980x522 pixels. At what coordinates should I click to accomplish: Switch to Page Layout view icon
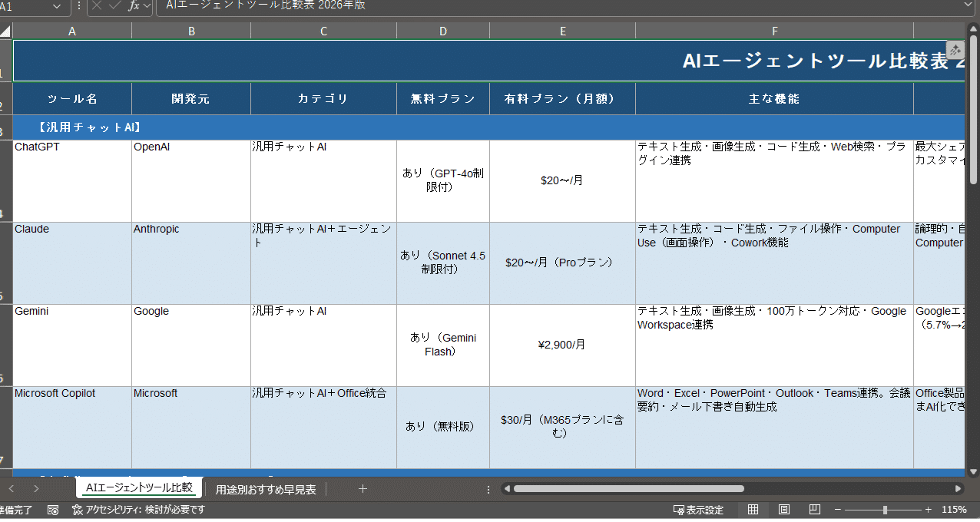tap(784, 510)
